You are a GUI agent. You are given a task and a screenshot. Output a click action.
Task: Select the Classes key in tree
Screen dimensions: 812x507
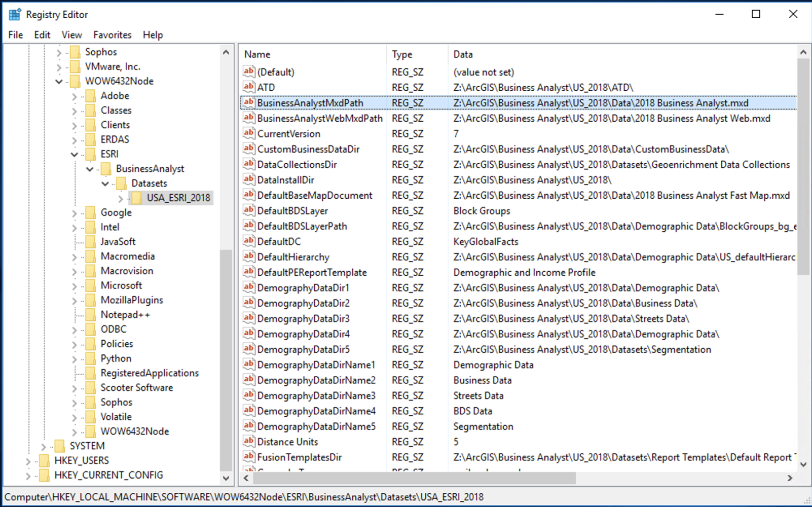[116, 110]
